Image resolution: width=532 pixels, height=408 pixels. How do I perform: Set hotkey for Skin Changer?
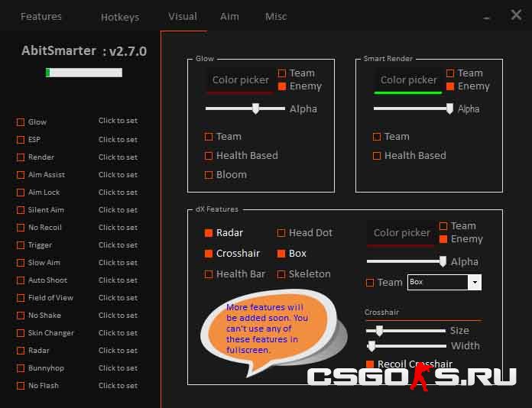click(118, 332)
